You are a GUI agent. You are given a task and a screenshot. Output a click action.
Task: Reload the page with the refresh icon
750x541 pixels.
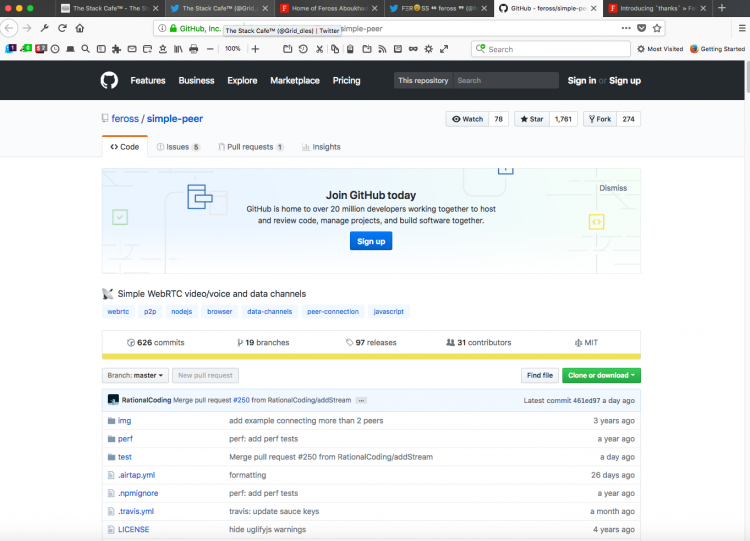pos(62,28)
